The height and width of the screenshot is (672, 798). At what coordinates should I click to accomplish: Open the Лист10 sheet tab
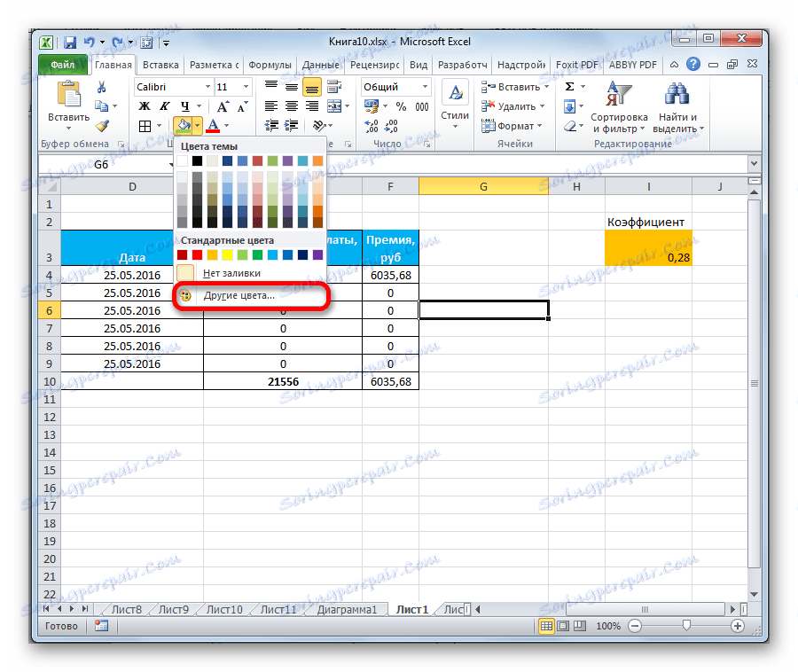pyautogui.click(x=224, y=609)
